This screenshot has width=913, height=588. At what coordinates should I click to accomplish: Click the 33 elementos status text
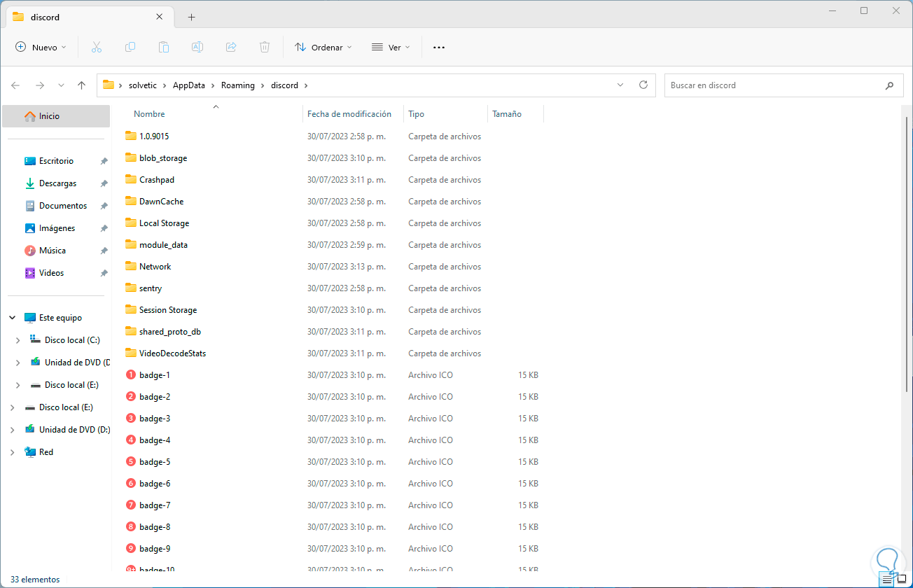pyautogui.click(x=35, y=580)
